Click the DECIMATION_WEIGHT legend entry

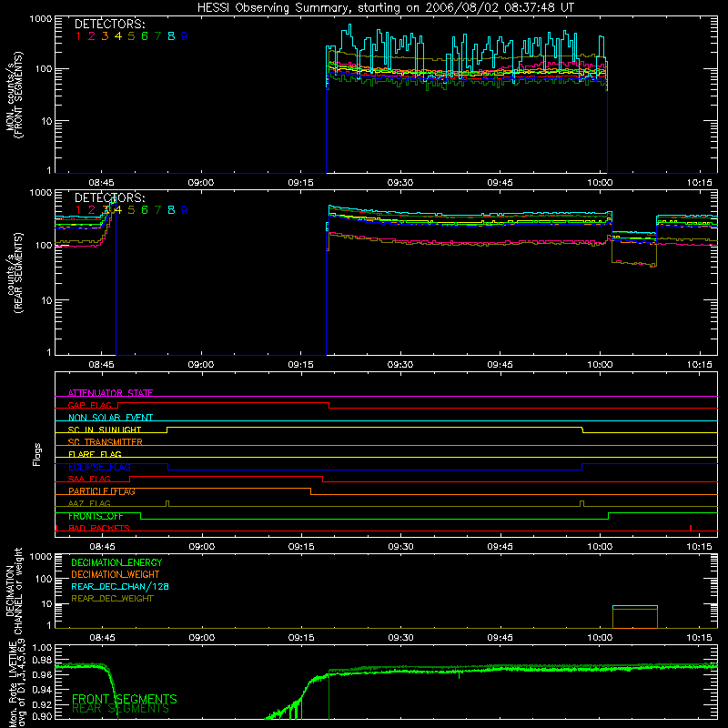point(116,575)
